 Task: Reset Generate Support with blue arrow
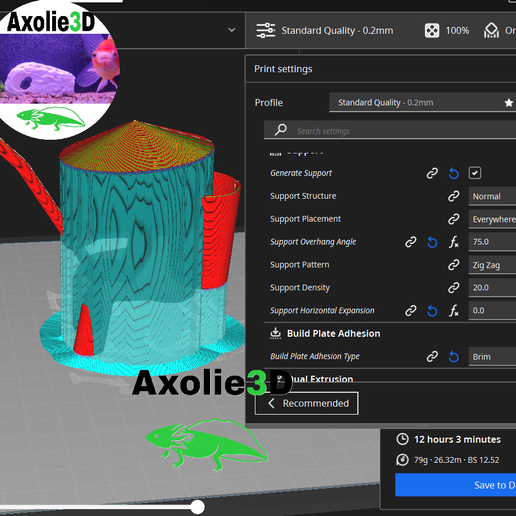pyautogui.click(x=454, y=173)
